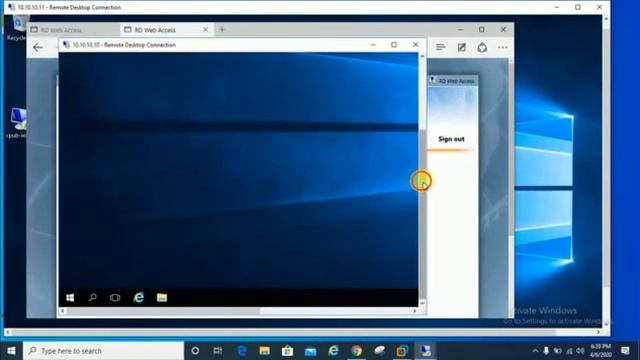This screenshot has width=640, height=360.
Task: Open Microsoft Store from the host taskbar
Action: click(x=287, y=351)
